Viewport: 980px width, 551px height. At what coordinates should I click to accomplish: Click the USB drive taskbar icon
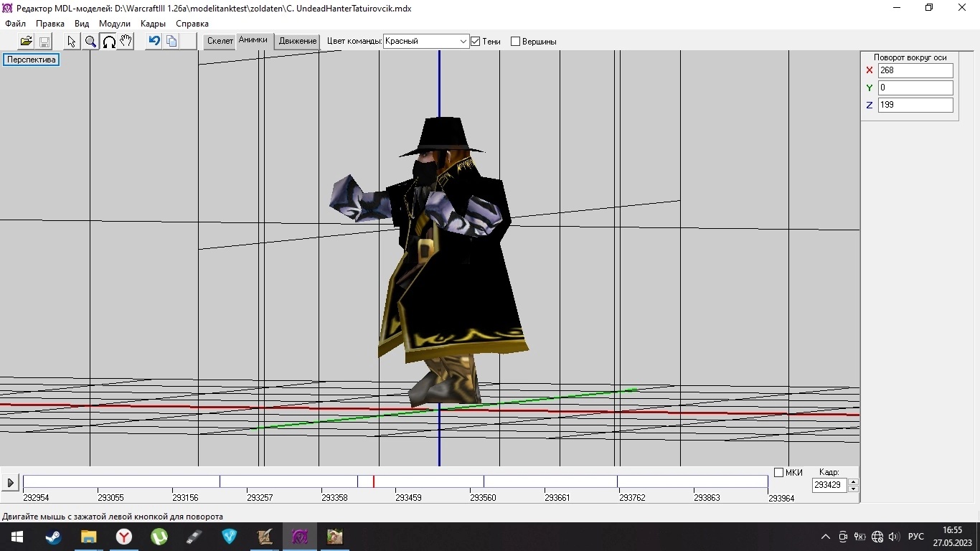click(194, 537)
